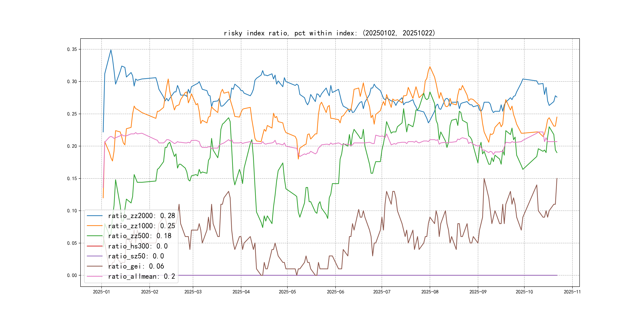Image resolution: width=644 pixels, height=322 pixels.
Task: Click the green ratio_zz500 legend line swatch
Action: coord(94,236)
